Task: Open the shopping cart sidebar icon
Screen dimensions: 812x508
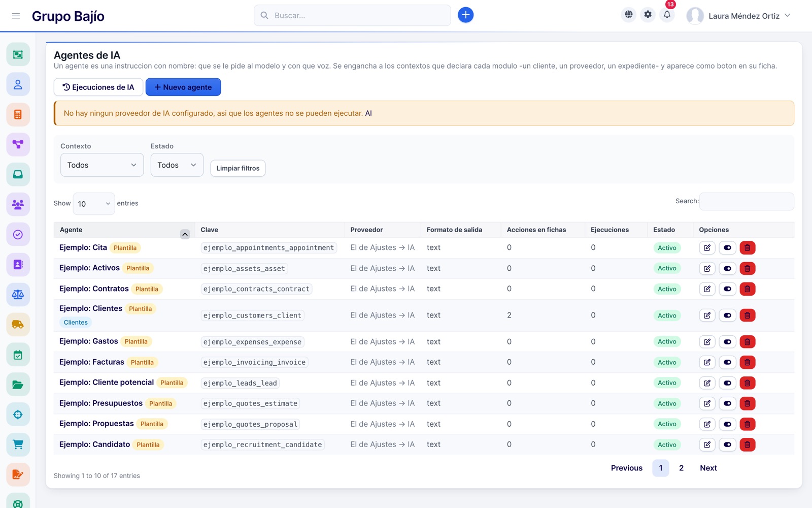Action: tap(18, 444)
